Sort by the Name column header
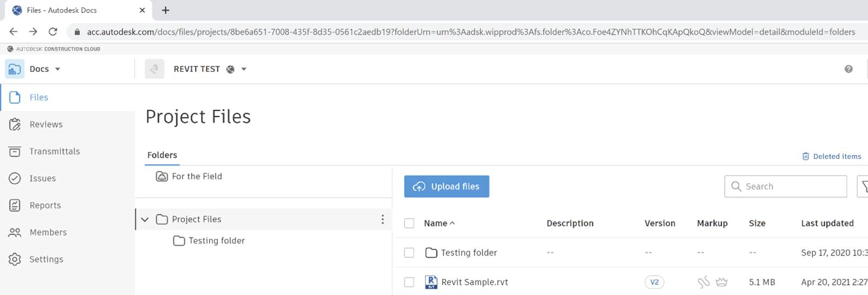Image resolution: width=868 pixels, height=295 pixels. [x=439, y=223]
